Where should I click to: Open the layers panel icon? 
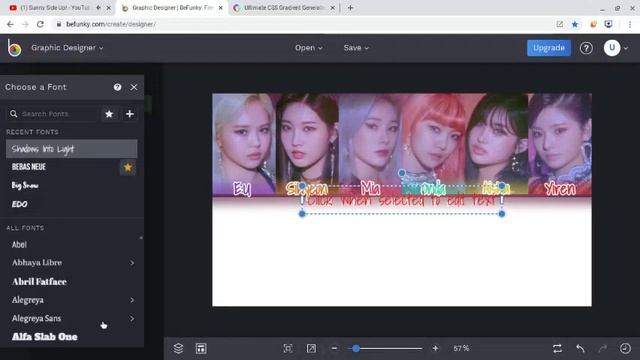point(178,348)
